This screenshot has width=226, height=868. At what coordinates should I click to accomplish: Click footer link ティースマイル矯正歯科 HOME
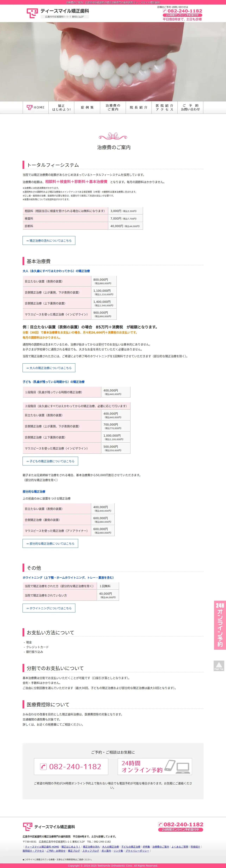point(42,847)
